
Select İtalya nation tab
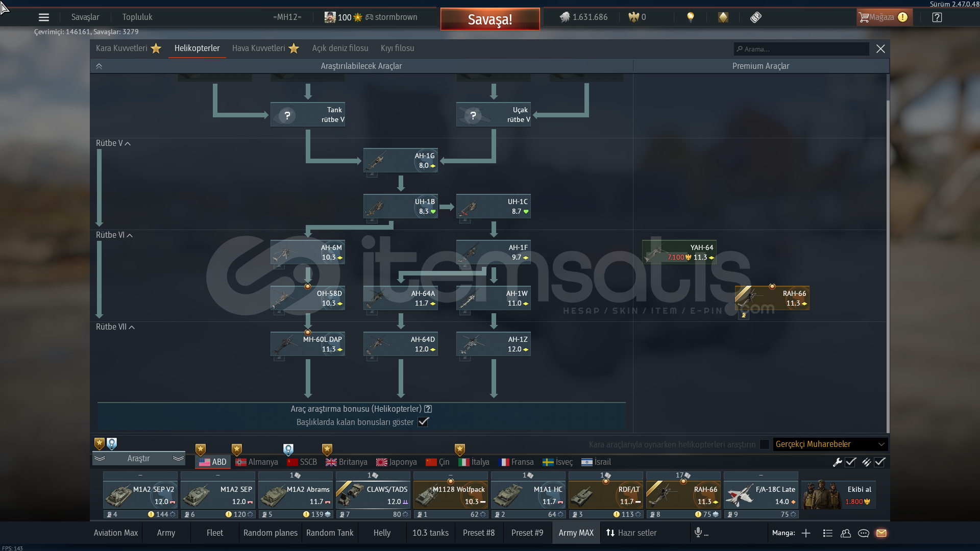474,462
